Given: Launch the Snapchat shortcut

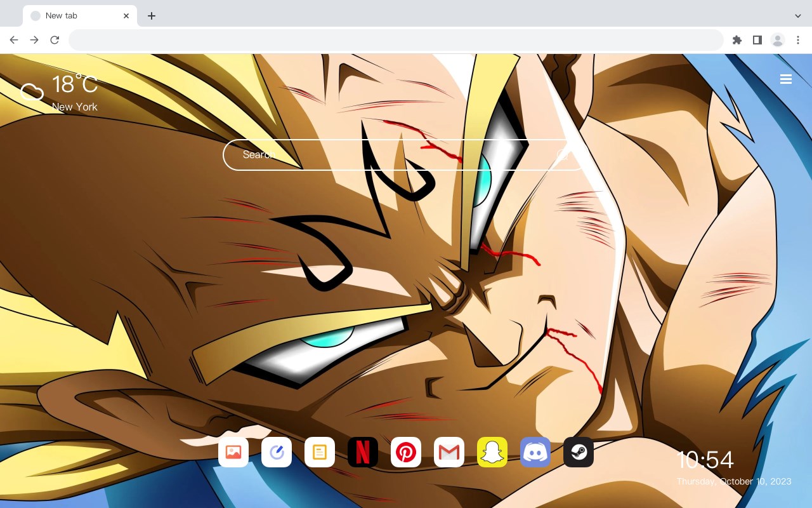Looking at the screenshot, I should coord(492,452).
